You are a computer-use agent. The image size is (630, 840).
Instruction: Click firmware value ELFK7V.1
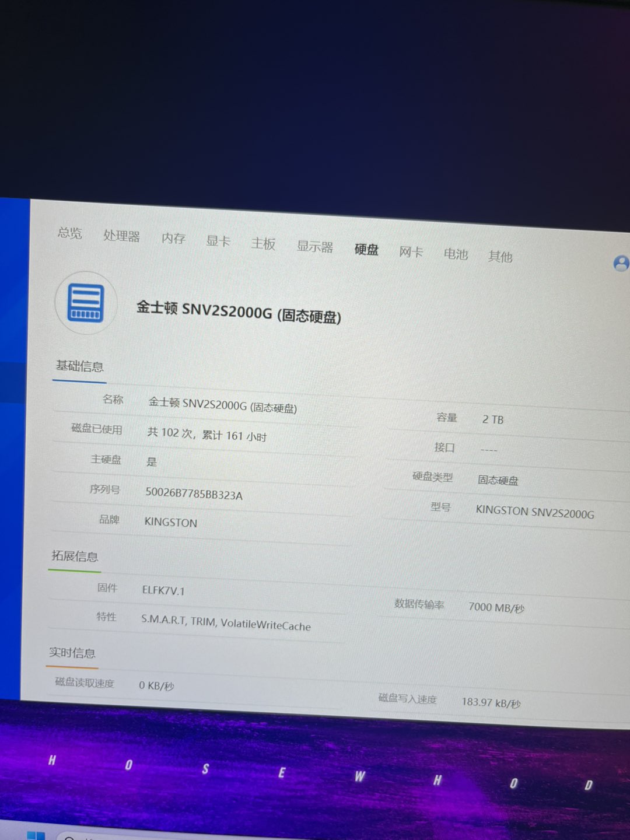(x=163, y=590)
